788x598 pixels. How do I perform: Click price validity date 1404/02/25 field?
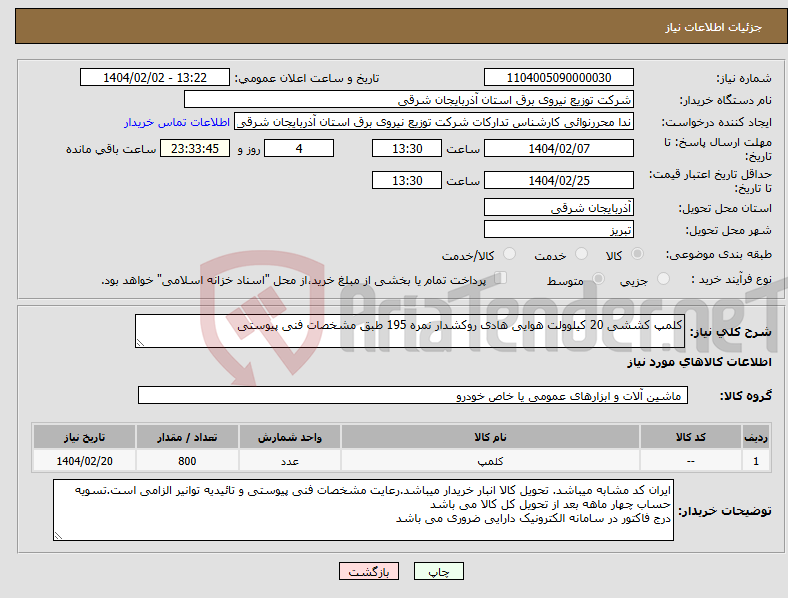click(x=558, y=180)
